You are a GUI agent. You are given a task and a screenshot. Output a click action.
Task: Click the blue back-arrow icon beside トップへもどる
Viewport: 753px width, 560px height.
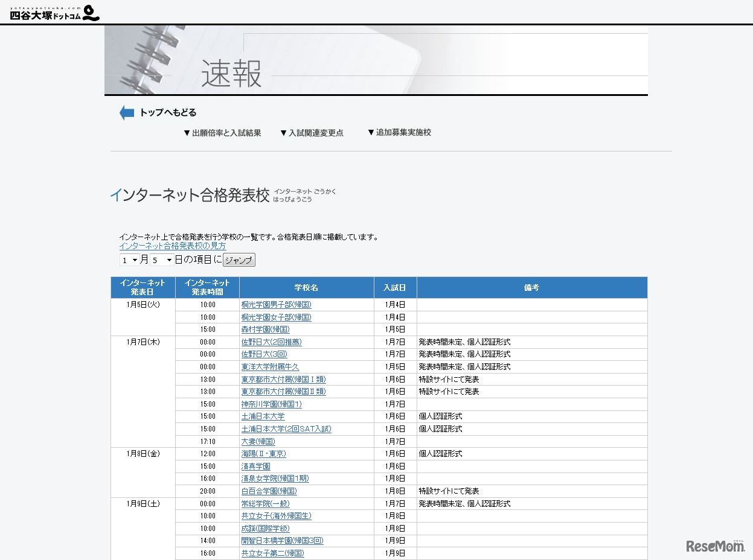pyautogui.click(x=125, y=112)
